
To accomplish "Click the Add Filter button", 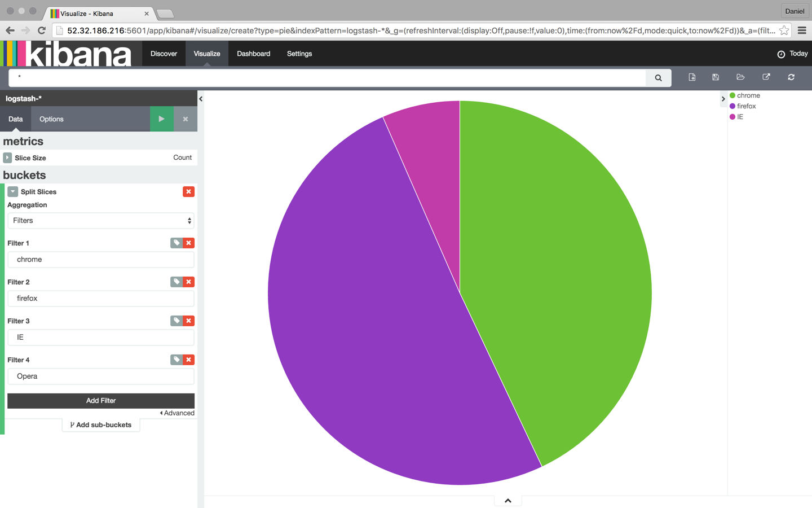I will [x=101, y=401].
